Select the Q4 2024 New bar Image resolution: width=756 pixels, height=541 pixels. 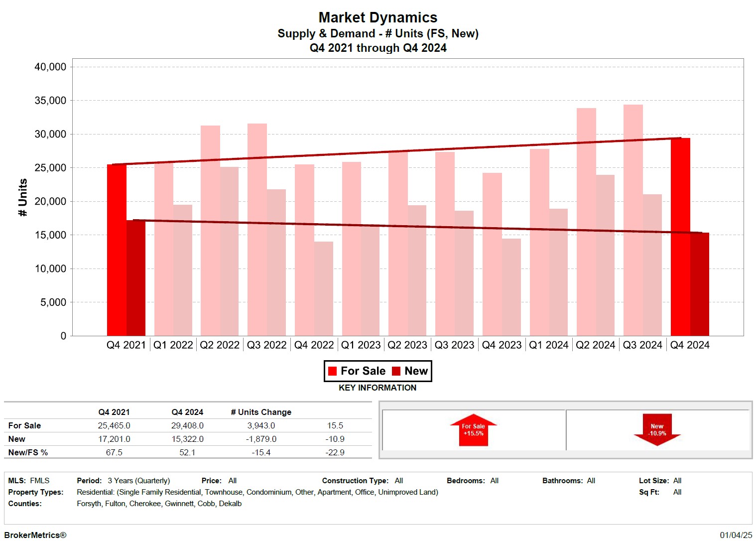700,284
